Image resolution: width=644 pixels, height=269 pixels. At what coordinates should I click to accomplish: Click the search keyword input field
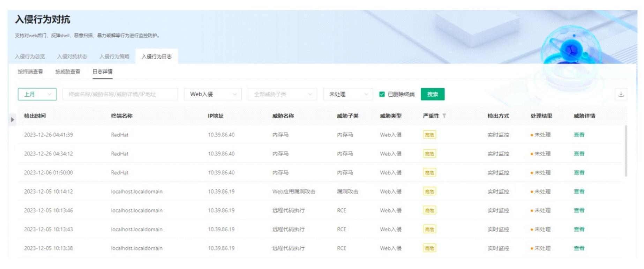click(120, 94)
